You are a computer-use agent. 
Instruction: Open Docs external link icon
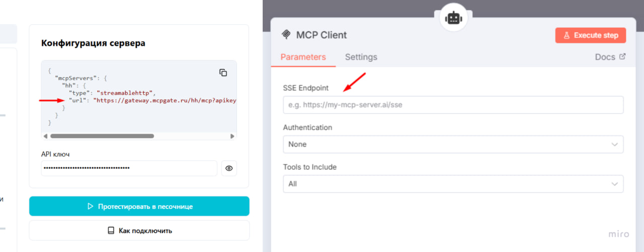(x=622, y=56)
